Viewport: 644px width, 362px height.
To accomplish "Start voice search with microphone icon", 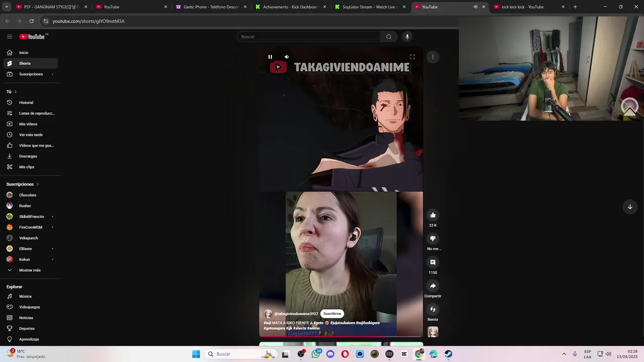I will click(x=407, y=37).
